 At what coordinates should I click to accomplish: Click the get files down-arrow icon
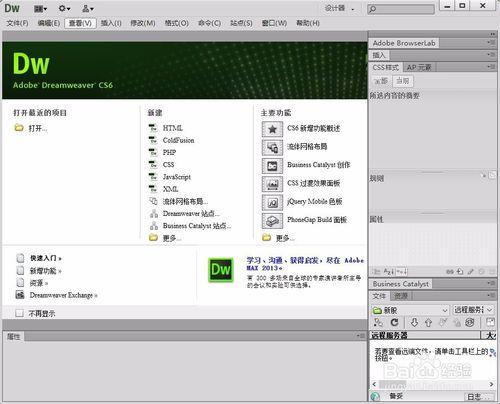(x=414, y=323)
